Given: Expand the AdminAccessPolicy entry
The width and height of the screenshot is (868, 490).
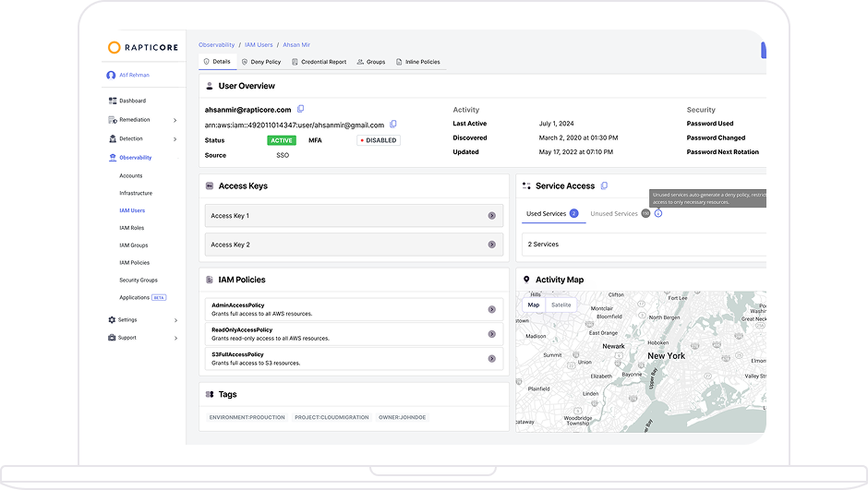Looking at the screenshot, I should [x=491, y=310].
